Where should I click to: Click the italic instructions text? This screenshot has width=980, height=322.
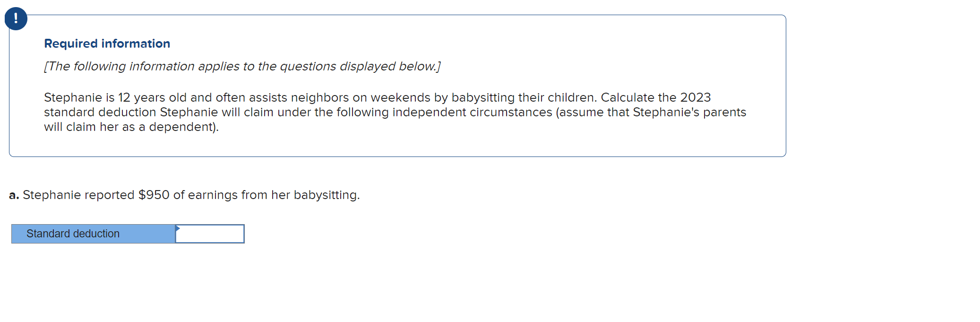coord(241,66)
